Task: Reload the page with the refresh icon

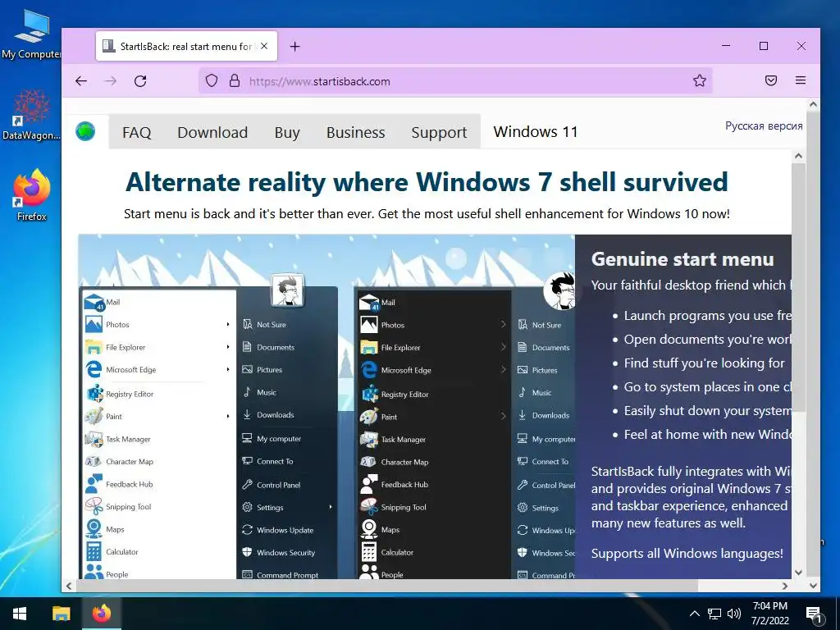Action: [x=140, y=81]
